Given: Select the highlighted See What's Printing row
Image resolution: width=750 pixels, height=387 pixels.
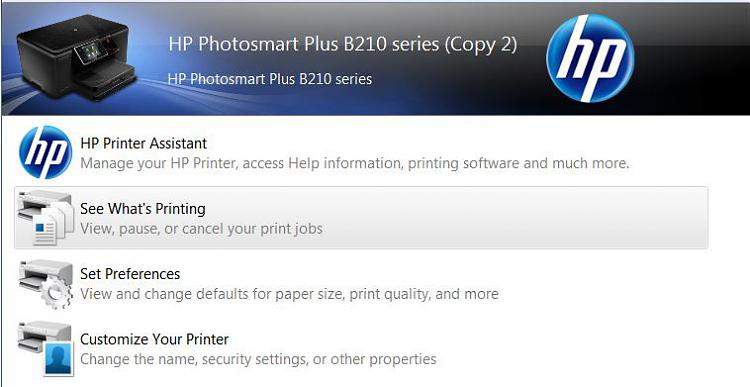Looking at the screenshot, I should tap(362, 218).
